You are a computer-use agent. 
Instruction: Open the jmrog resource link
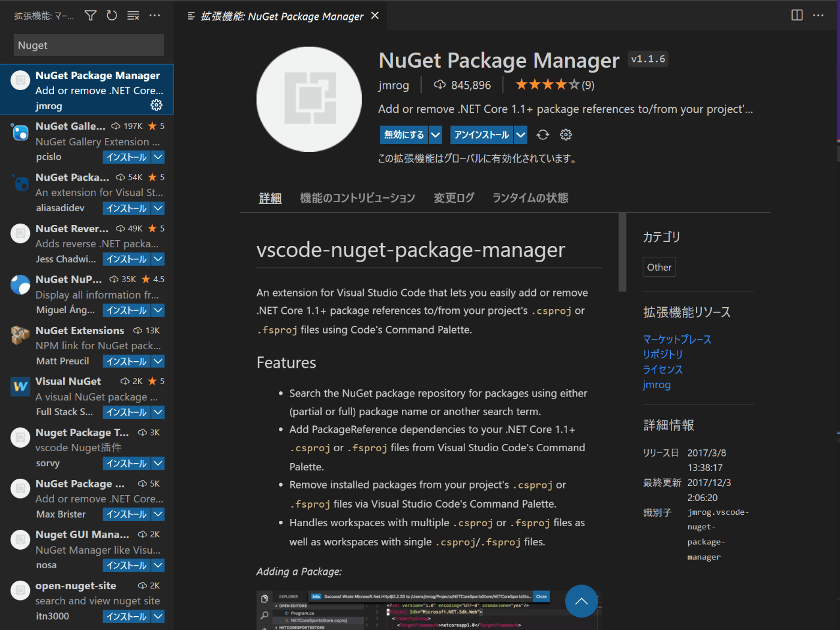[x=656, y=385]
